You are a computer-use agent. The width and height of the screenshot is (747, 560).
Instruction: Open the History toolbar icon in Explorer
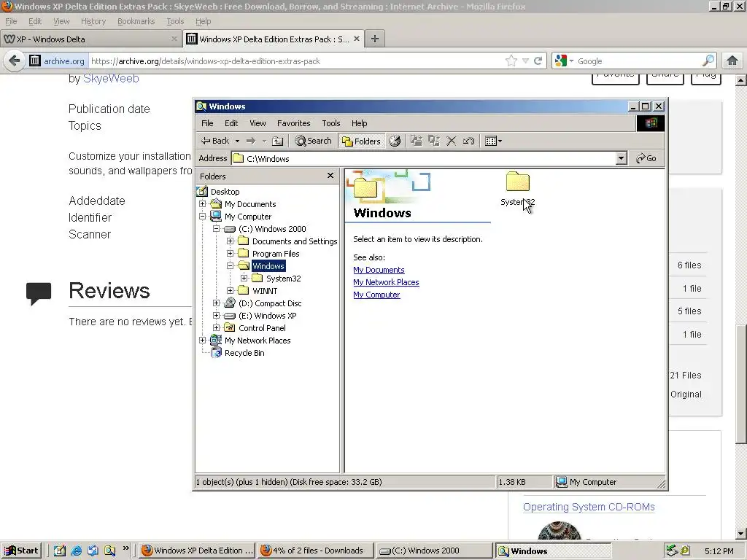(395, 141)
